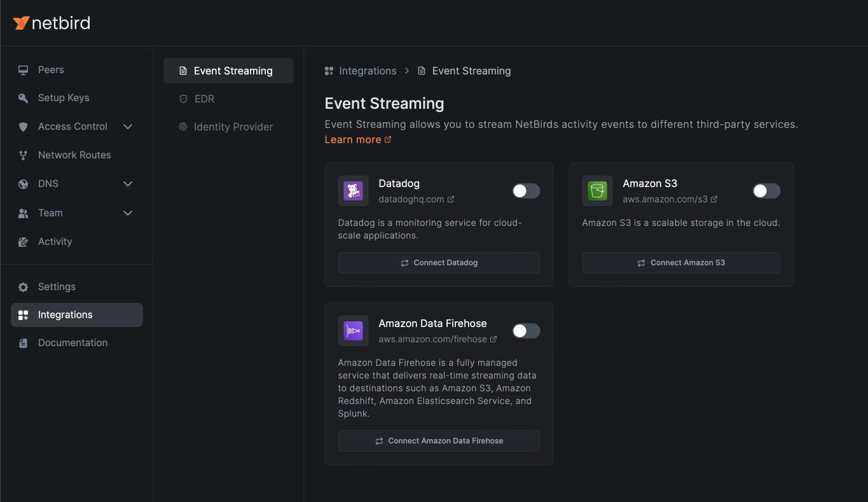This screenshot has width=868, height=502.
Task: Click the Settings gear icon
Action: (24, 287)
